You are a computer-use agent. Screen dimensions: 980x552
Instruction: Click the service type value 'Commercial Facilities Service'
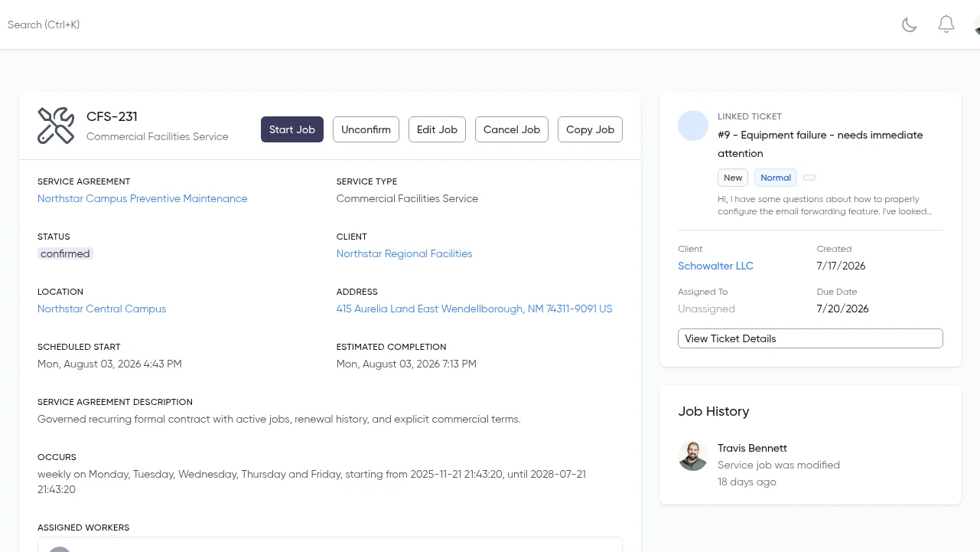click(x=407, y=198)
